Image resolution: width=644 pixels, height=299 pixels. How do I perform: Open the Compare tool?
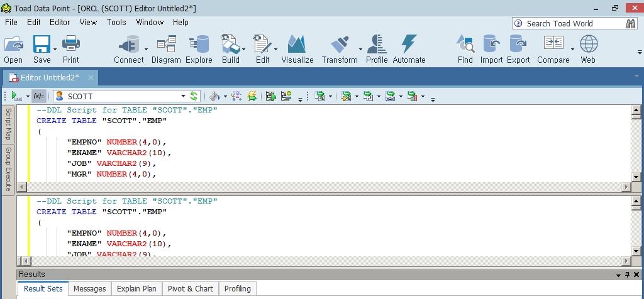pos(553,49)
